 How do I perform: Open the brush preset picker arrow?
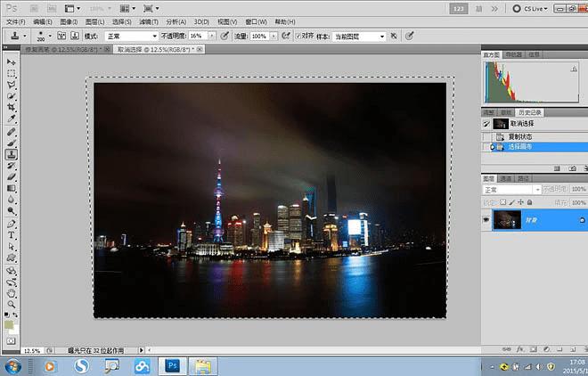50,36
